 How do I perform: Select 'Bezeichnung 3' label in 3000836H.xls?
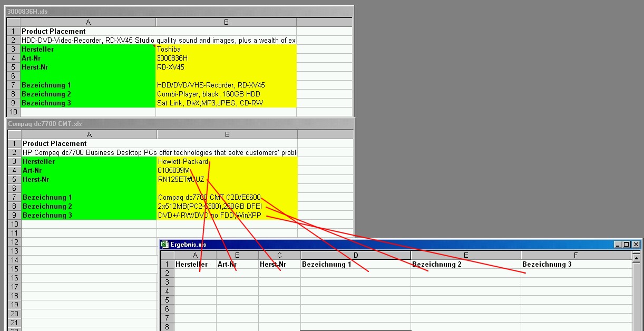pyautogui.click(x=88, y=103)
